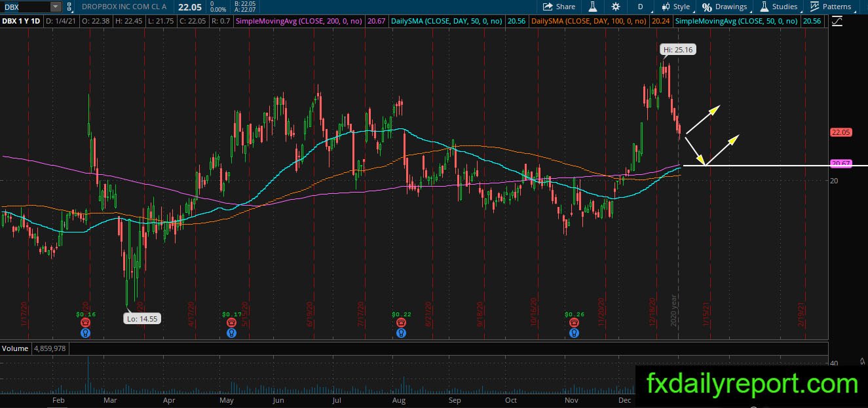Click the Hi: 25.16 price bubble
Viewport: 868px width, 408px height.
(x=677, y=50)
